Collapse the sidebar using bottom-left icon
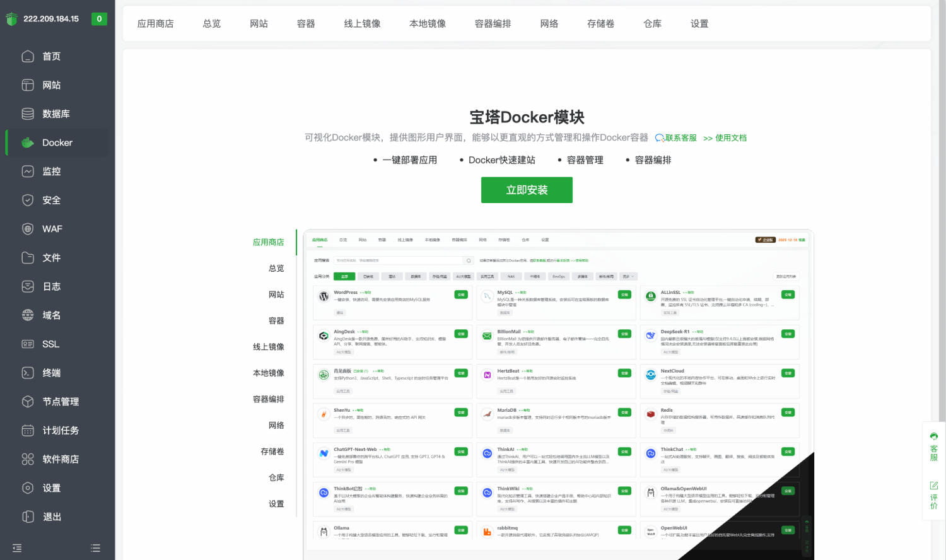 pos(17,548)
